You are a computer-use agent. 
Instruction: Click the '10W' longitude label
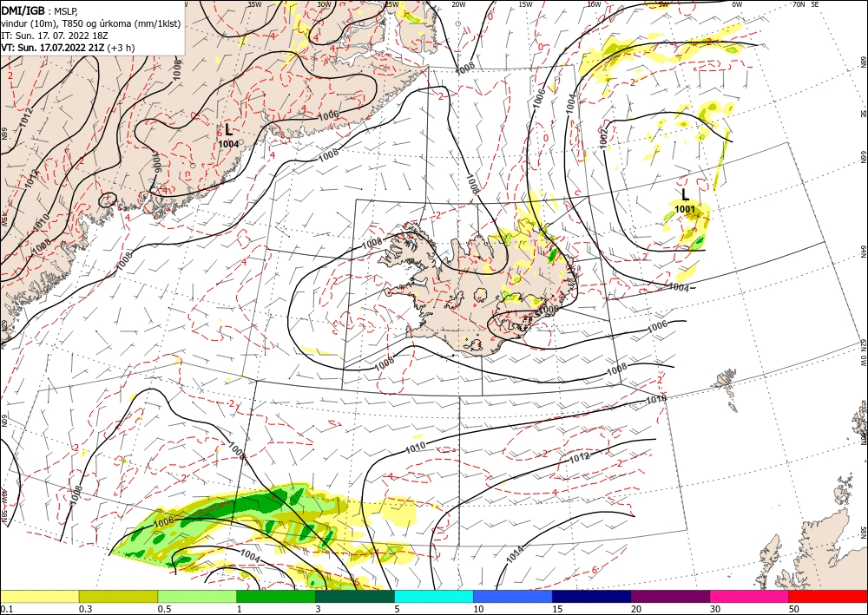coord(594,3)
